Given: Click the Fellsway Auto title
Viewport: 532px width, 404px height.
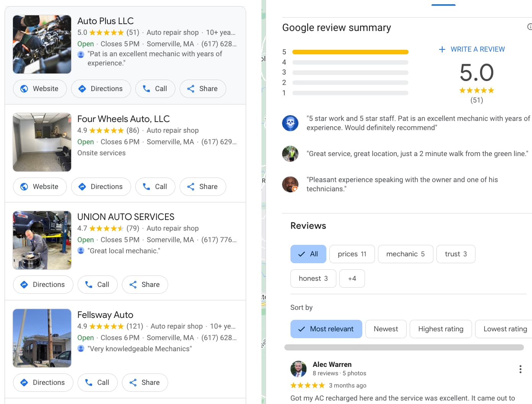Looking at the screenshot, I should click(105, 315).
